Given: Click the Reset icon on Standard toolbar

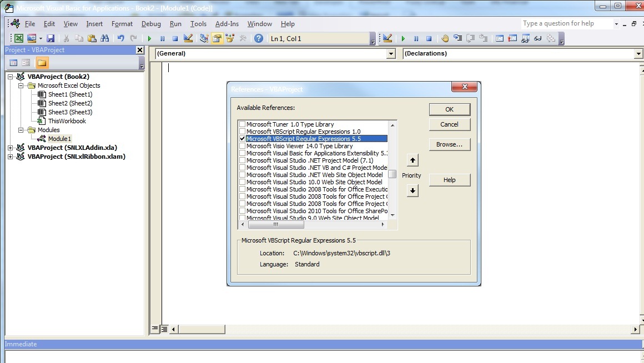Looking at the screenshot, I should point(175,39).
